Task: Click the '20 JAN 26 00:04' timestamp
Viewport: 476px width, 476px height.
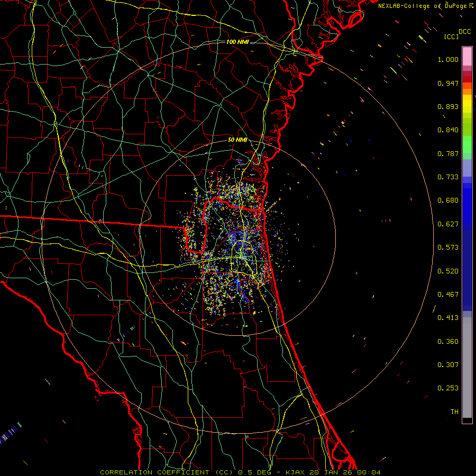Action: pos(345,472)
